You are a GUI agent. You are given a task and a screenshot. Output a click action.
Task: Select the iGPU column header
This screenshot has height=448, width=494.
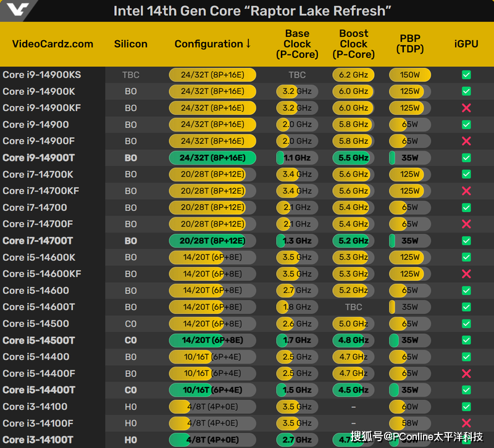pyautogui.click(x=466, y=44)
